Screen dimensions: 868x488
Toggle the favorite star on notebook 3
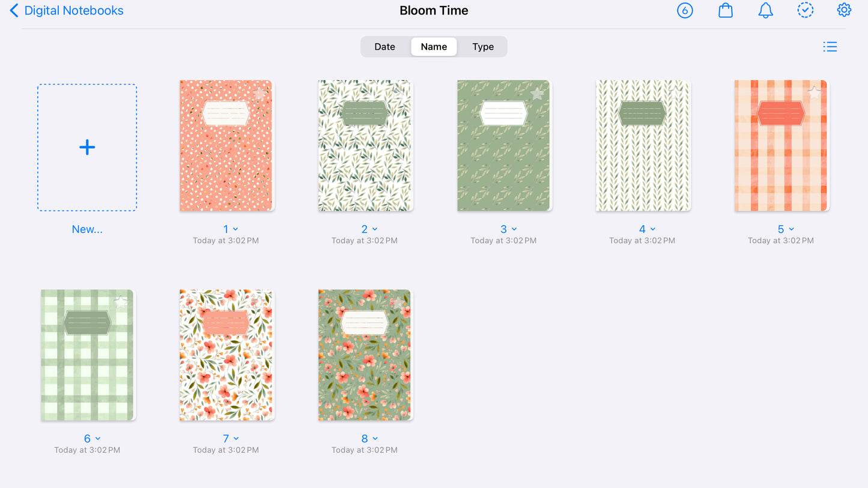537,93
